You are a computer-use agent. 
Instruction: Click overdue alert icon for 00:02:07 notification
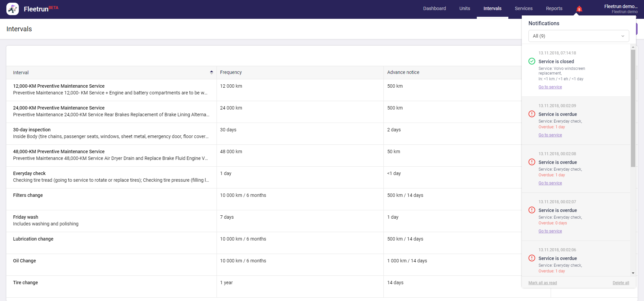(x=532, y=210)
